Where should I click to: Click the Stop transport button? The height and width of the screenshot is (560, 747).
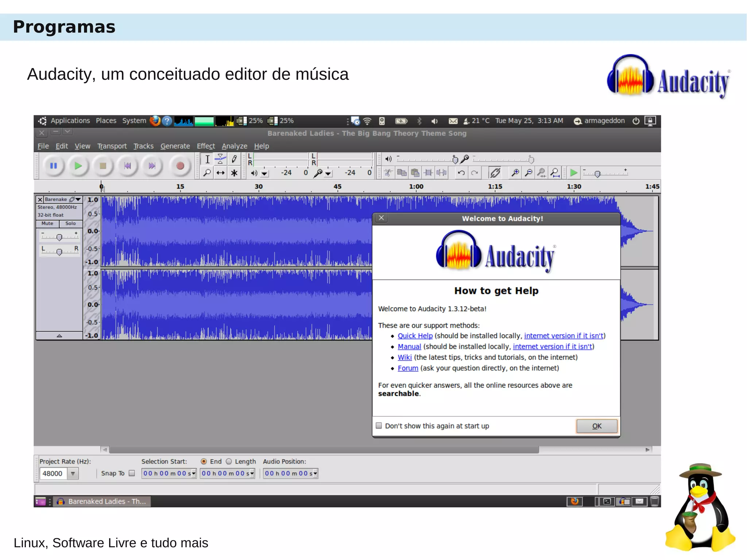click(x=103, y=166)
